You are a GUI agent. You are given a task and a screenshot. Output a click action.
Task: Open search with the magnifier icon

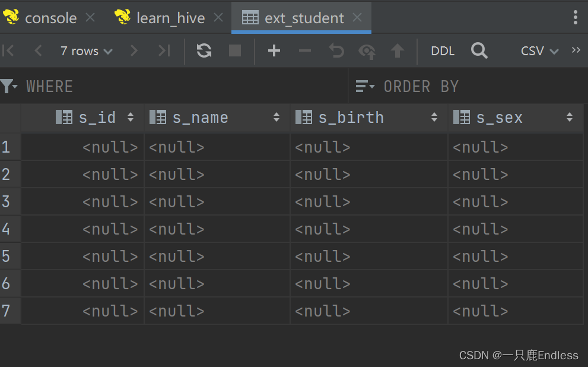[479, 50]
